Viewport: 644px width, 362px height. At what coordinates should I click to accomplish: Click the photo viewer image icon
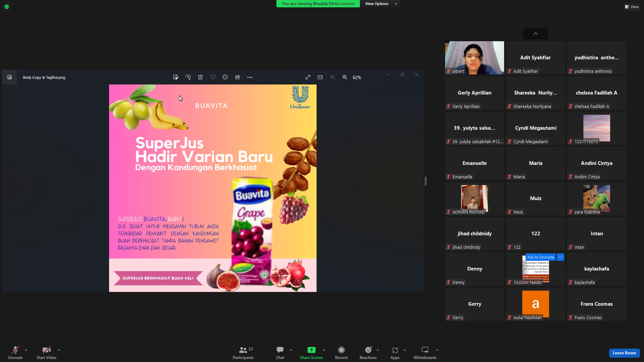[9, 77]
